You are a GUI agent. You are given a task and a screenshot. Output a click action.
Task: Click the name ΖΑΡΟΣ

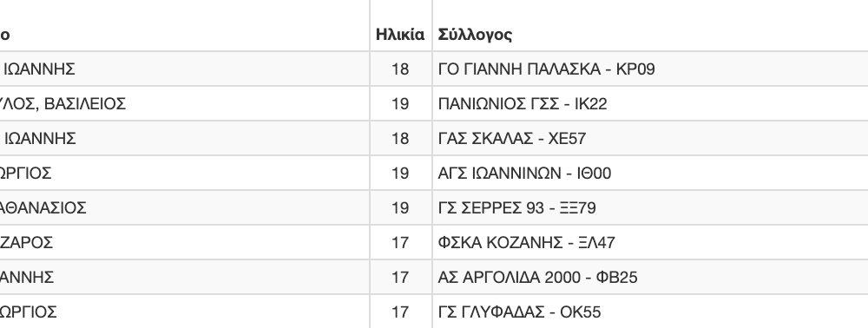[x=27, y=242]
